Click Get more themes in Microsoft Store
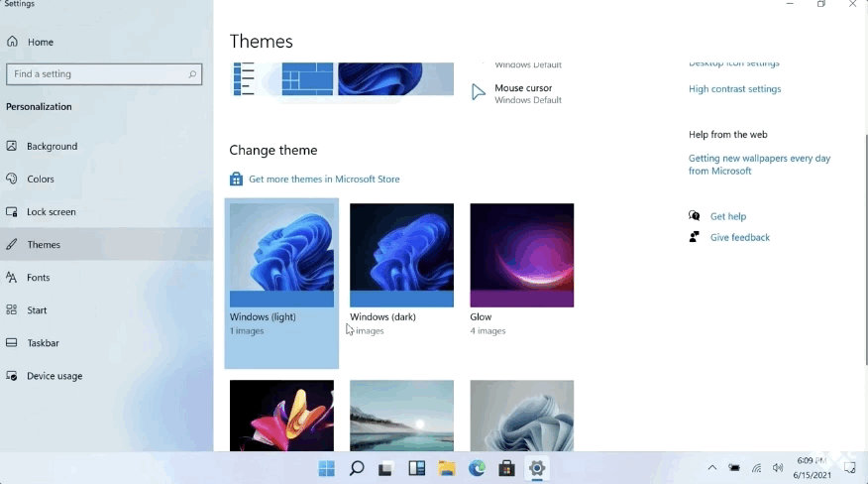This screenshot has width=868, height=484. [324, 180]
